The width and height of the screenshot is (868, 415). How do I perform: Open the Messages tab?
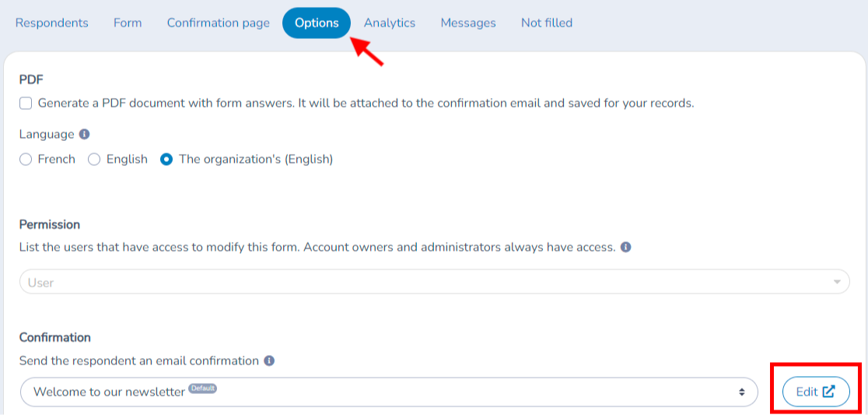pyautogui.click(x=468, y=23)
